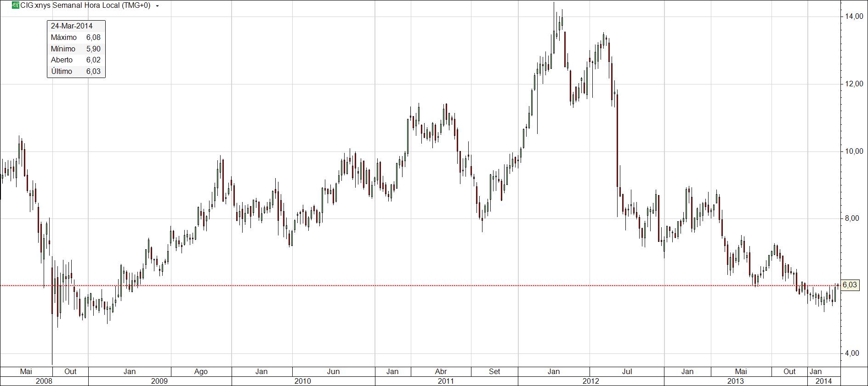Screen dimensions: 868x386
Task: Click the 2012 year label
Action: (591, 381)
